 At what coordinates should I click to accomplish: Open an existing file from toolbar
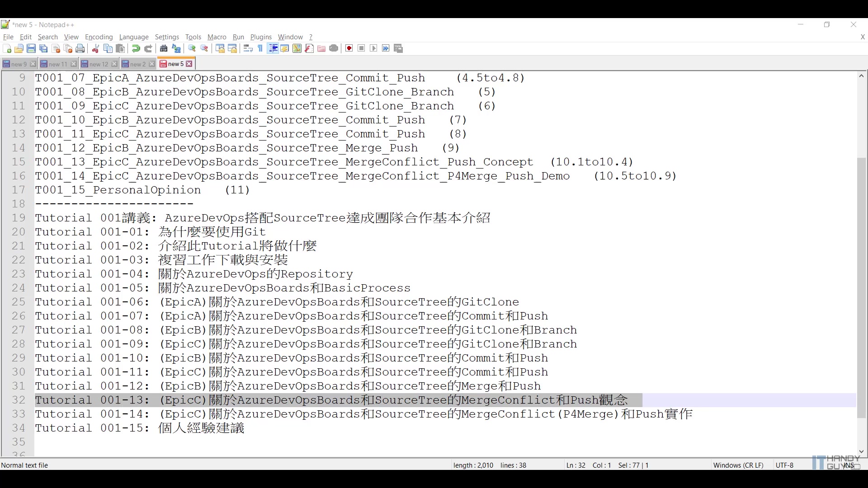click(x=19, y=48)
